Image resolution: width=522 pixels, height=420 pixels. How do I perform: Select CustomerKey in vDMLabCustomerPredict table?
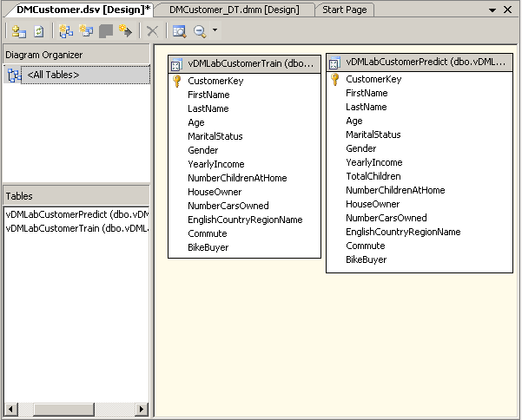coord(373,79)
